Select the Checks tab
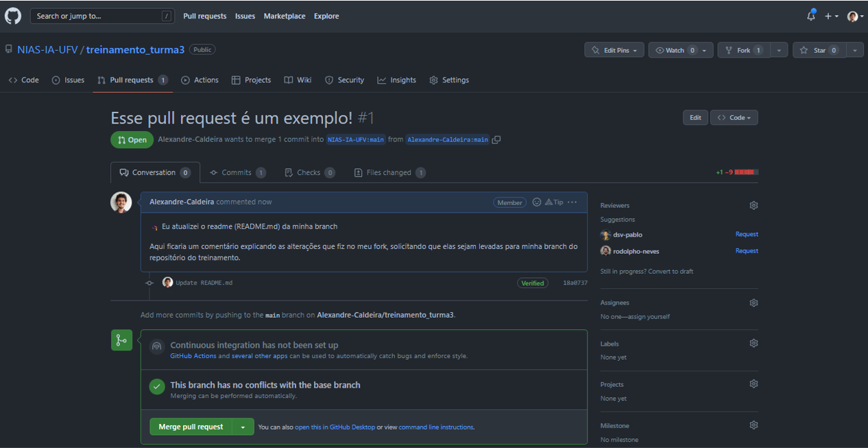 coord(309,172)
